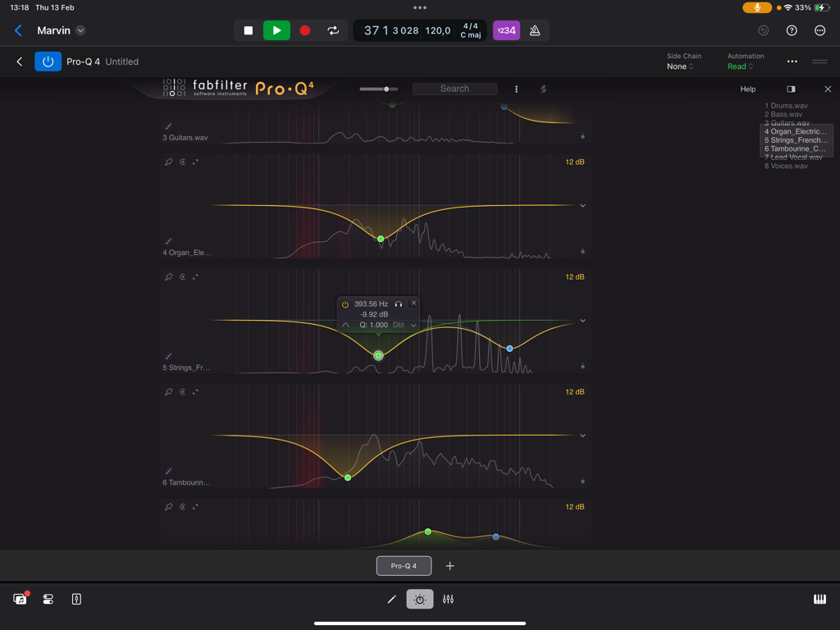Click the Help label in the plugin header
Image resolution: width=840 pixels, height=630 pixels.
coord(749,89)
